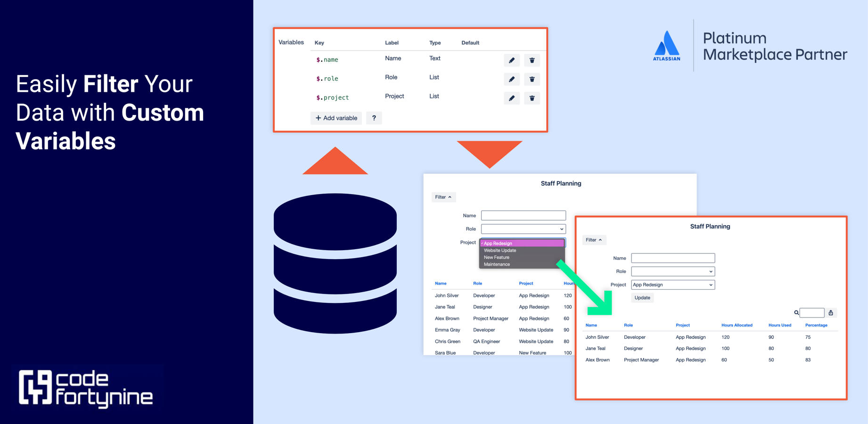
Task: Pick Maintenance from the Project options
Action: pyautogui.click(x=496, y=264)
